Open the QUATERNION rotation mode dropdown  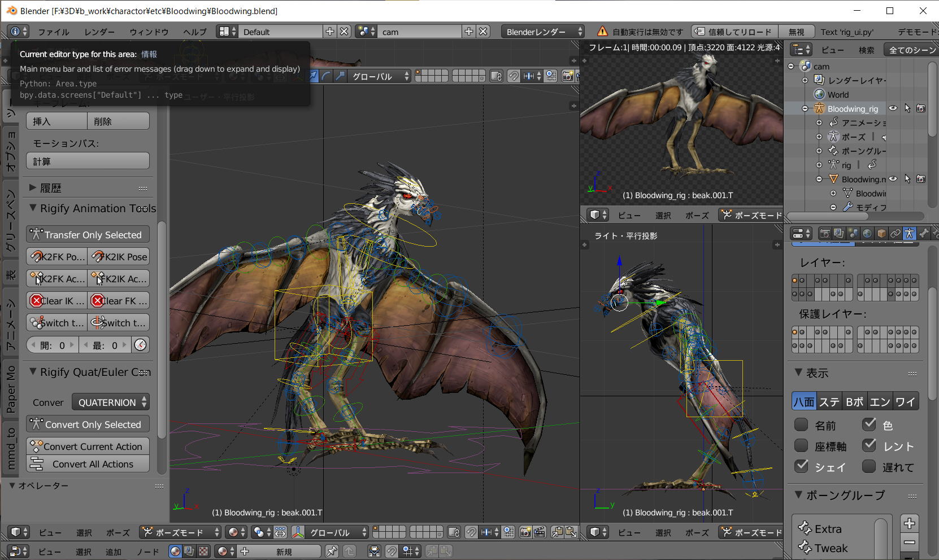click(x=111, y=403)
